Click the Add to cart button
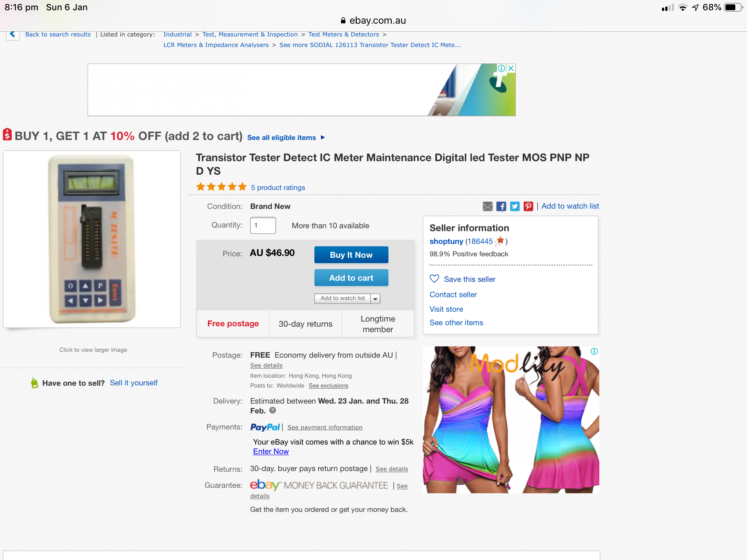 click(351, 278)
